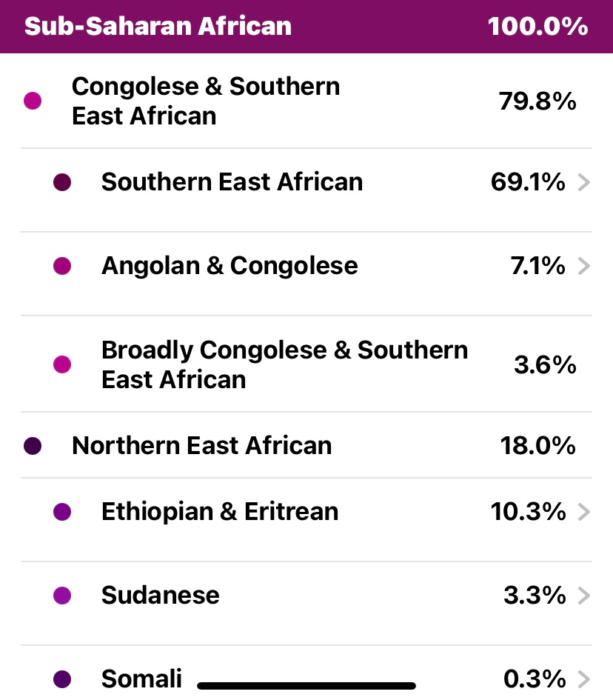
Task: Click the Sudanese color dot
Action: [x=62, y=596]
